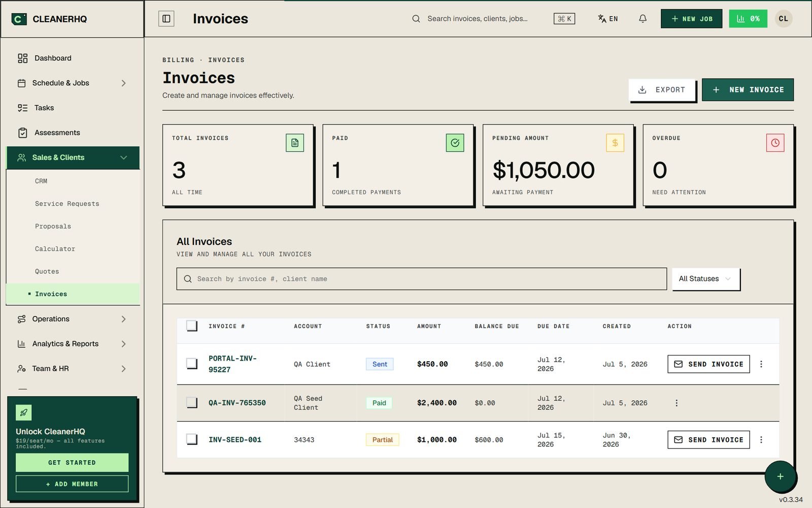Click the Sales & Clients people icon
812x508 pixels.
tap(21, 157)
